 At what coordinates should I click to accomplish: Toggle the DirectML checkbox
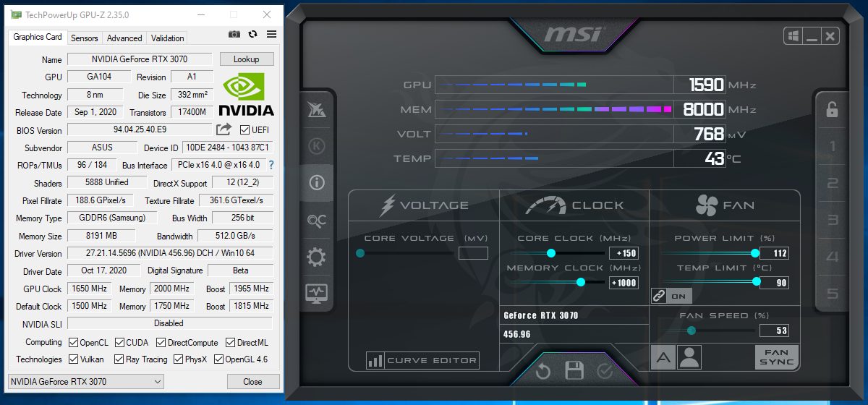pyautogui.click(x=230, y=342)
